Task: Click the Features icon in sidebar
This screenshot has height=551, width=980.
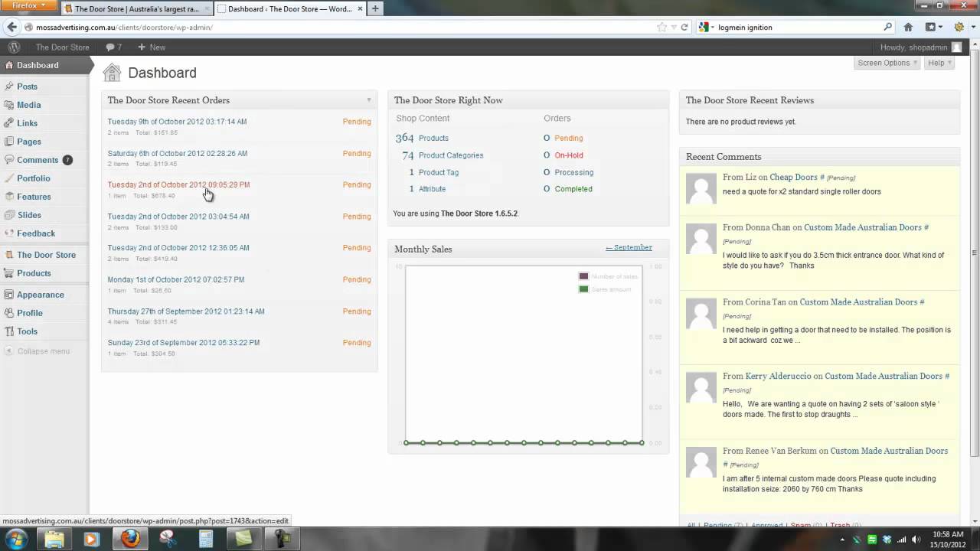Action: [x=8, y=197]
